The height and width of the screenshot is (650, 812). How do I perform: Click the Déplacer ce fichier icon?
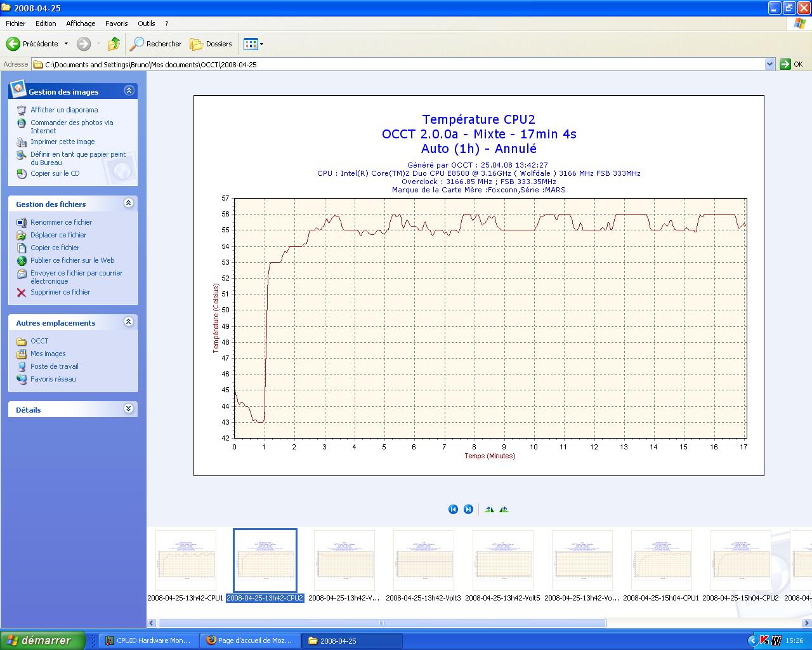pos(22,235)
